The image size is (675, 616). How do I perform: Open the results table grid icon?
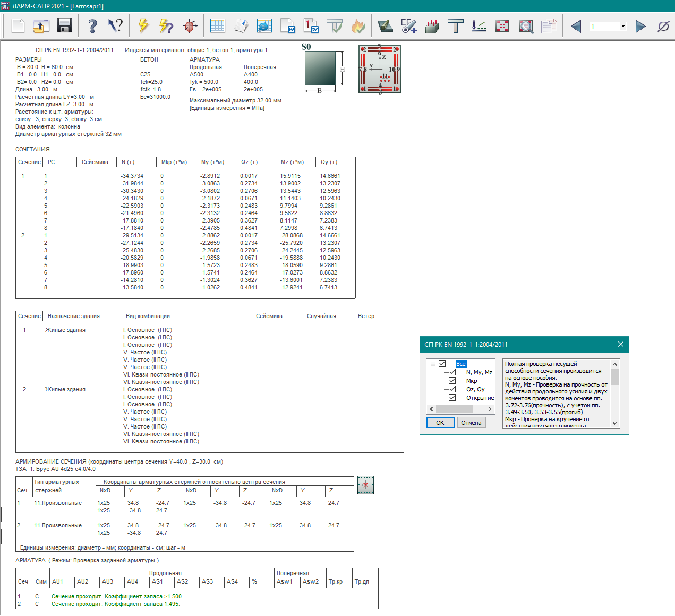click(218, 25)
